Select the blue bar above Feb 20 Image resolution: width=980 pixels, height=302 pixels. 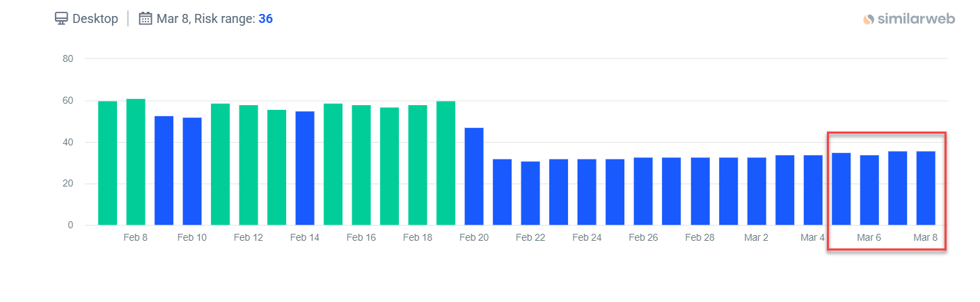(x=474, y=177)
